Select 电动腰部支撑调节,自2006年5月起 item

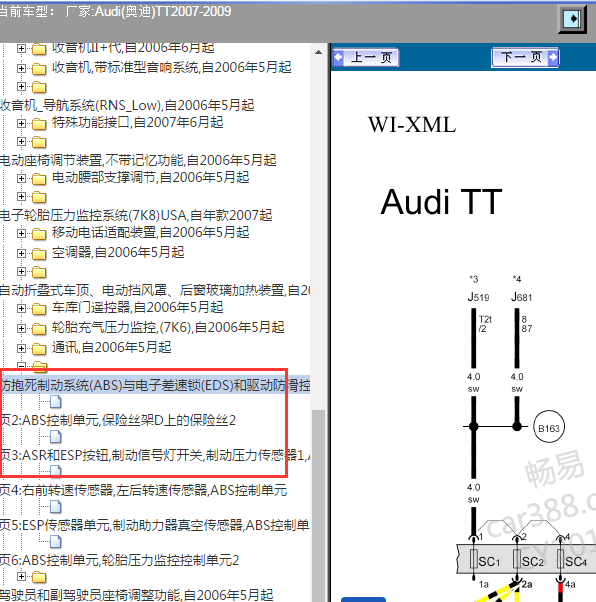click(x=151, y=177)
